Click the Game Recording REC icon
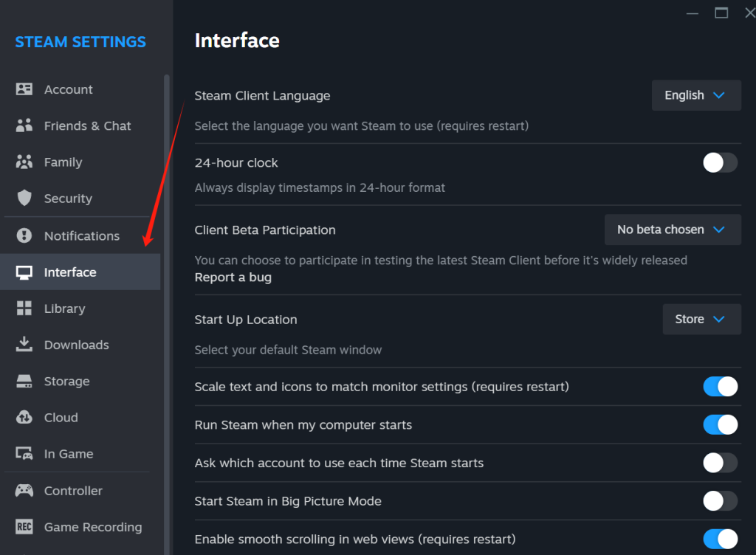 [x=24, y=526]
